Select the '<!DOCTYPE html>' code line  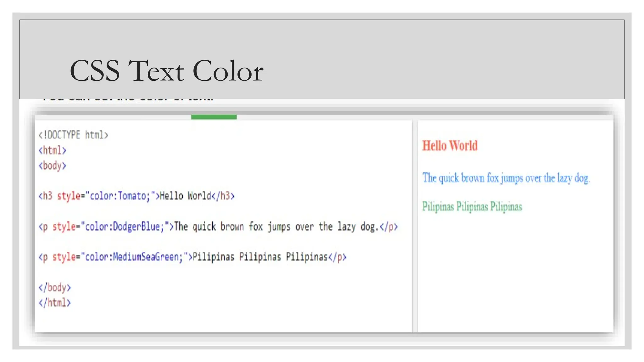(x=73, y=135)
